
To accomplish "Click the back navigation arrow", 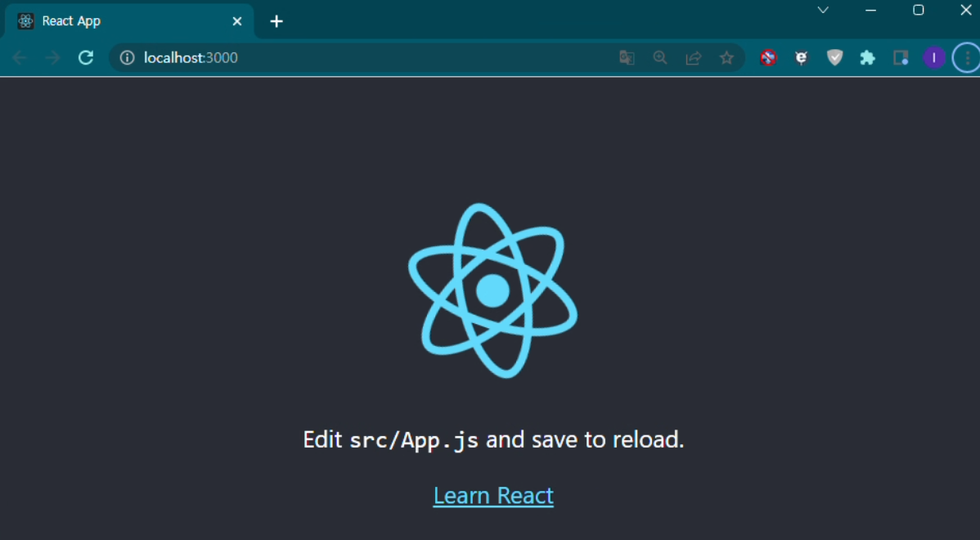I will (x=19, y=57).
